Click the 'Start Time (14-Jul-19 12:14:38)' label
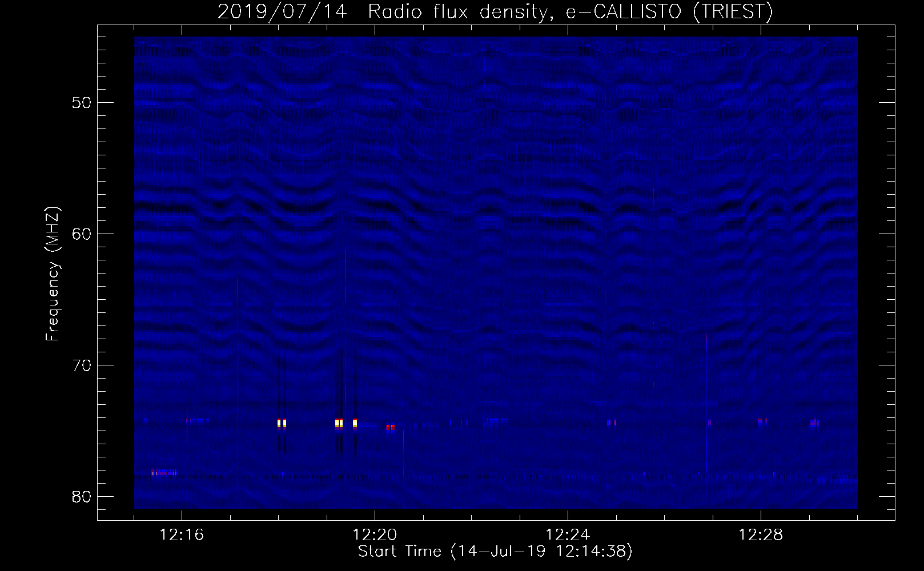Screen dimensions: 924x571 (495, 552)
